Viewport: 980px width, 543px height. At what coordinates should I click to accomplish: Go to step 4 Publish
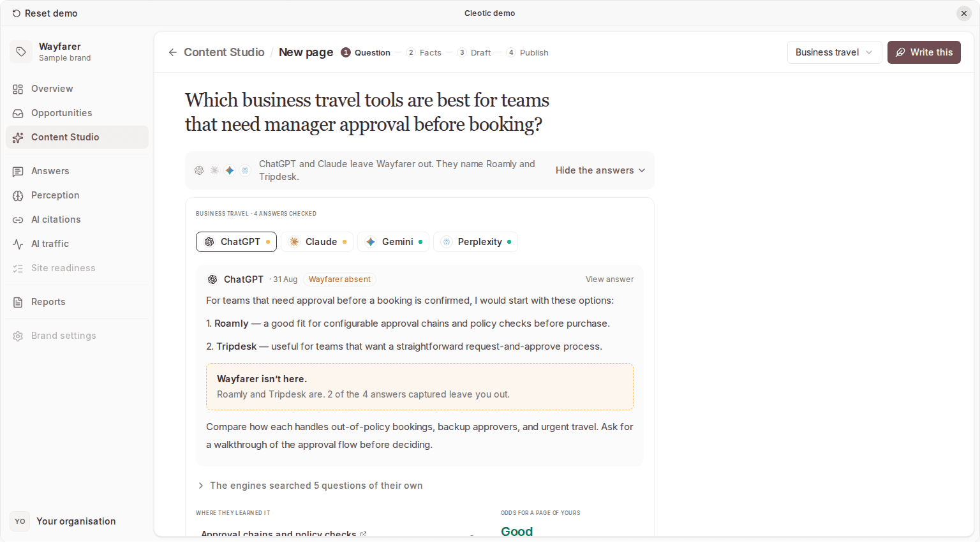(x=528, y=53)
